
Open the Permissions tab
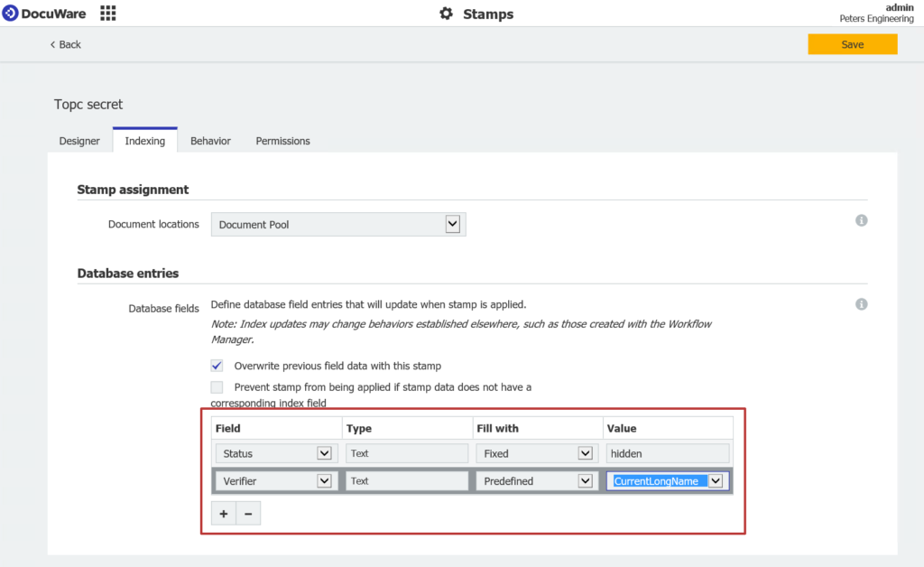click(x=282, y=141)
